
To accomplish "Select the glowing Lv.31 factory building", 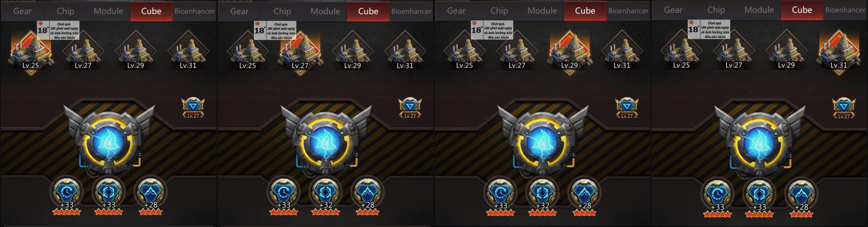I will pyautogui.click(x=839, y=51).
